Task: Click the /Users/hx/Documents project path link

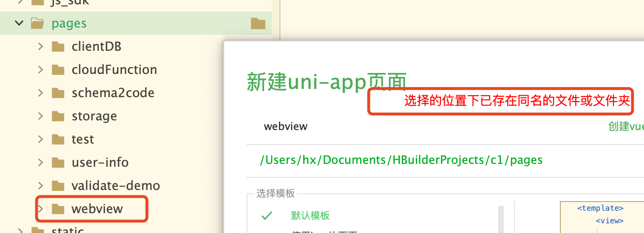Action: (x=401, y=160)
